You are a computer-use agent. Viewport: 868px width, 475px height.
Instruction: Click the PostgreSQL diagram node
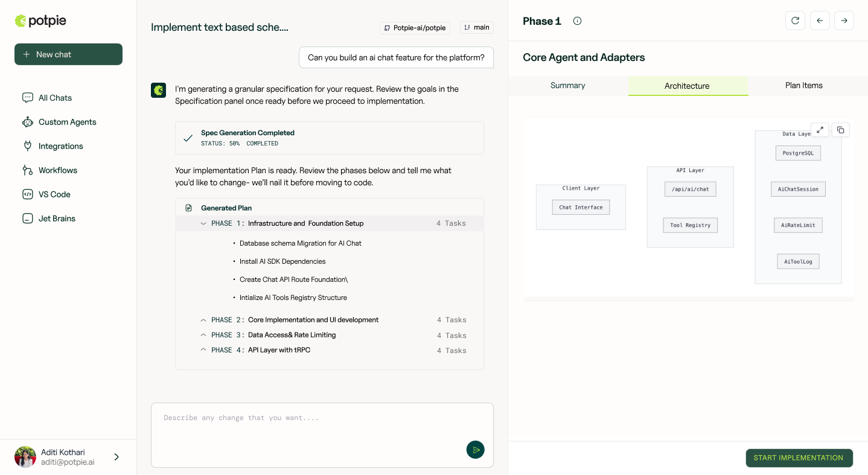click(798, 153)
